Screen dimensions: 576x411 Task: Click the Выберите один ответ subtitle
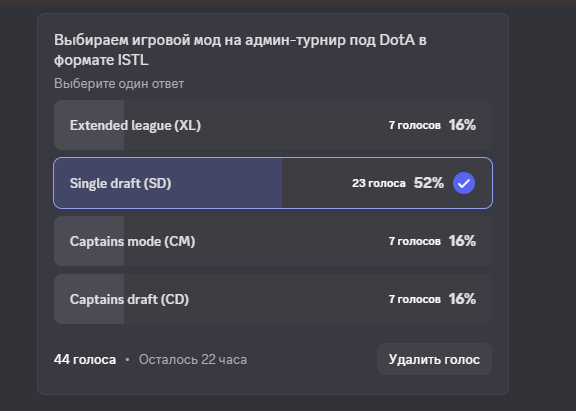coord(119,84)
